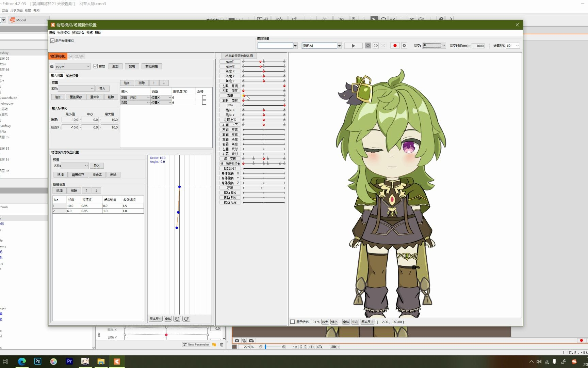
Task: Move selected input row down
Action: point(164,83)
